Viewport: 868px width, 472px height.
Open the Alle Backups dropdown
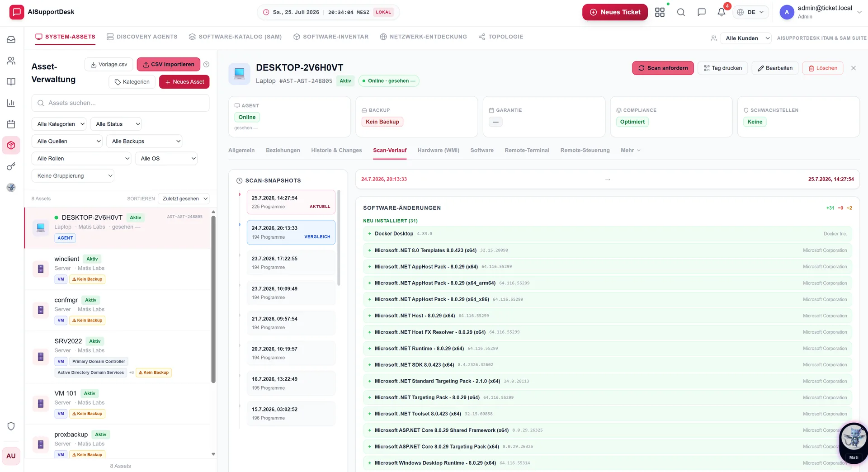point(144,141)
